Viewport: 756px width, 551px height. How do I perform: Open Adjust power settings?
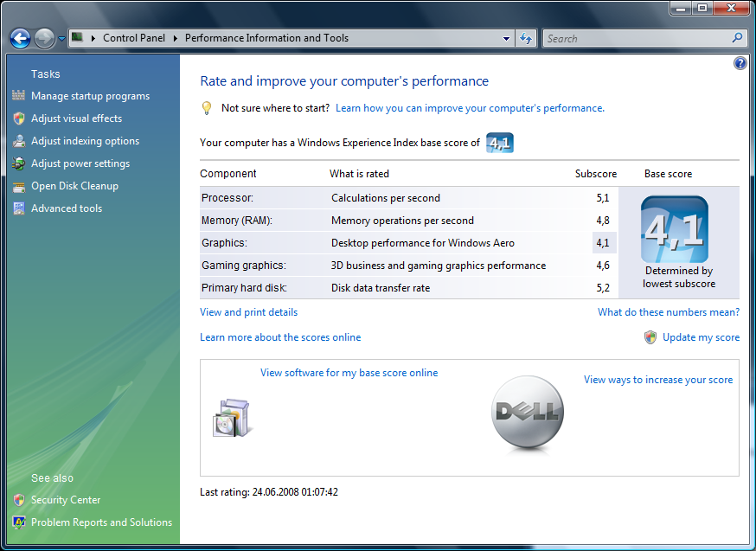(80, 163)
